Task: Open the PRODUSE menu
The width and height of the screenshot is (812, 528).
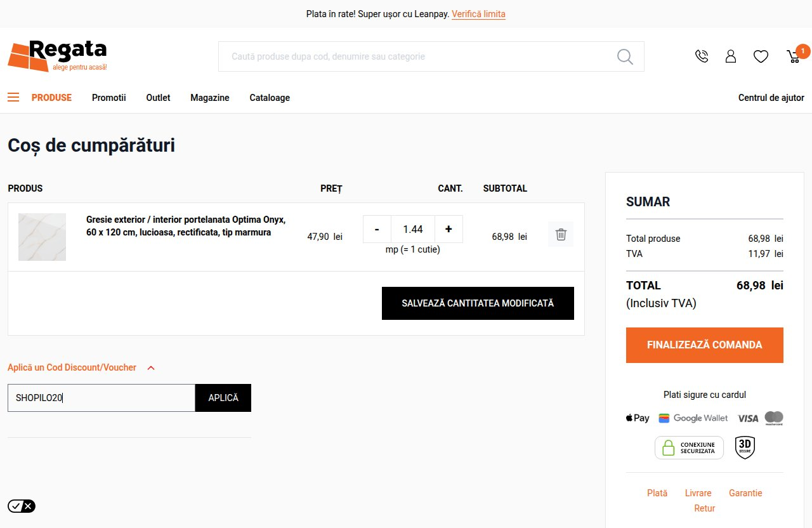Action: (51, 98)
